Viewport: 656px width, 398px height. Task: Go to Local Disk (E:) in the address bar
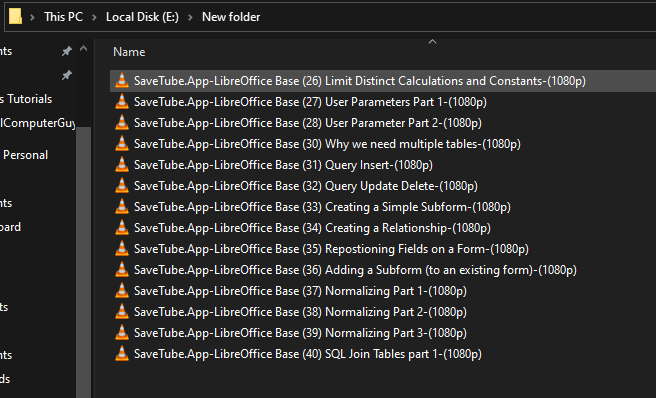coord(142,17)
